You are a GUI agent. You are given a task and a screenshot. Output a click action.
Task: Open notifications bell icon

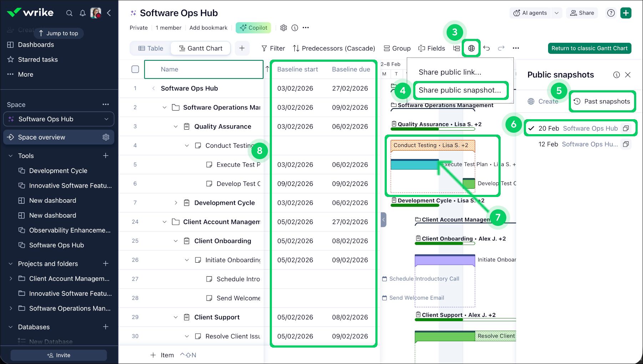[x=82, y=13]
